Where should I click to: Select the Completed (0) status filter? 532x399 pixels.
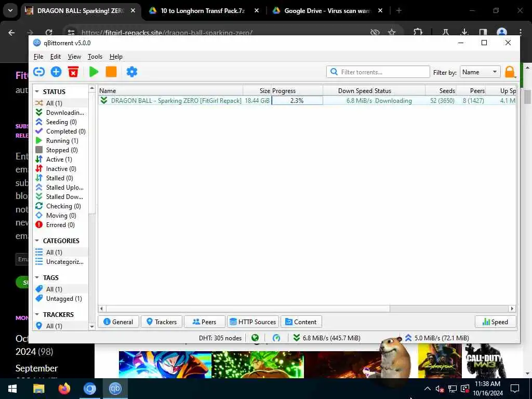point(60,131)
